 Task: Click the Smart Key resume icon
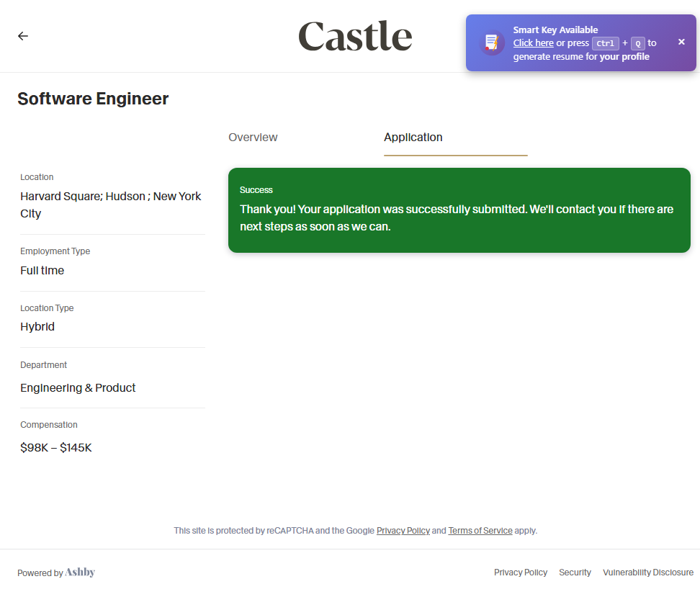coord(492,42)
